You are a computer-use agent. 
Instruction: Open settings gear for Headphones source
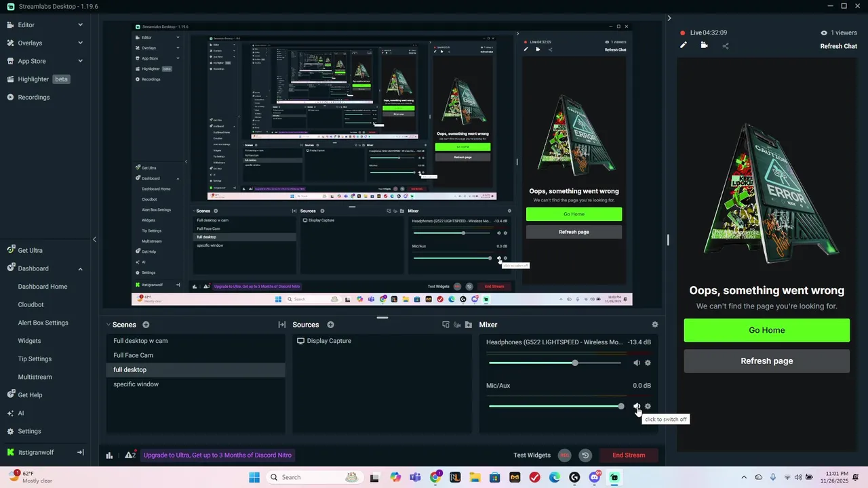pyautogui.click(x=648, y=363)
